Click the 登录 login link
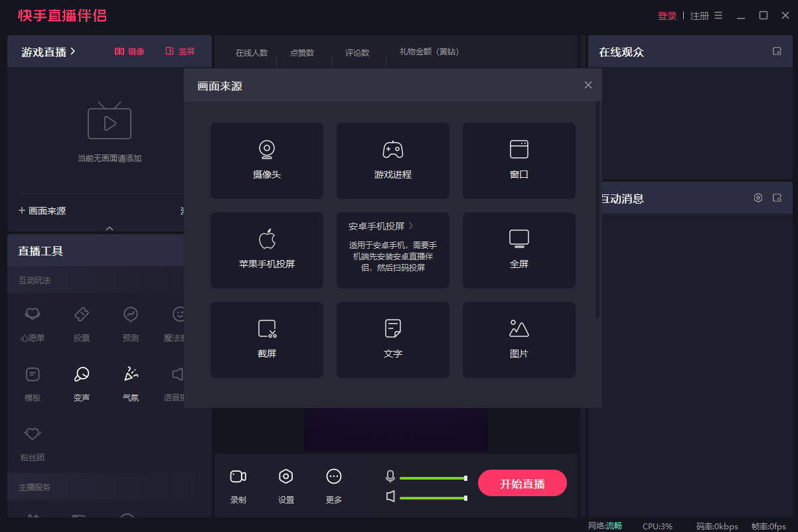798x532 pixels. pos(667,15)
